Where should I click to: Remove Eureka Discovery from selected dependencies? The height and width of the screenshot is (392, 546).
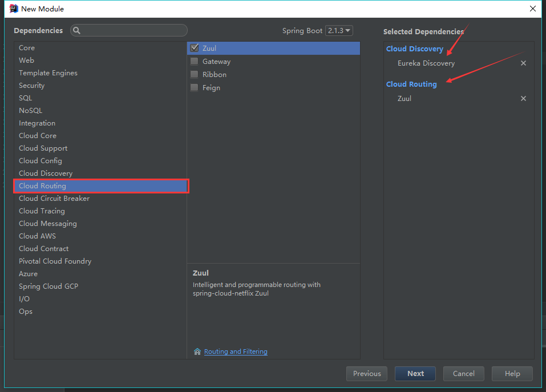(x=523, y=63)
